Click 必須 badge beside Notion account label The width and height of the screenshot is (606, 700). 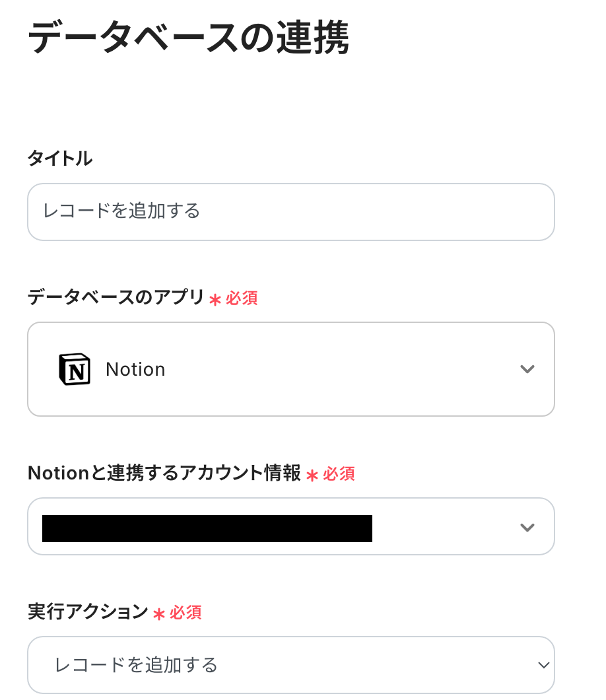pyautogui.click(x=339, y=474)
